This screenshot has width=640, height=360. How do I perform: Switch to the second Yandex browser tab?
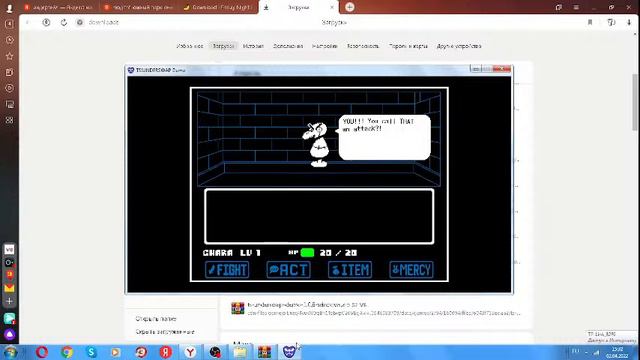(x=139, y=7)
